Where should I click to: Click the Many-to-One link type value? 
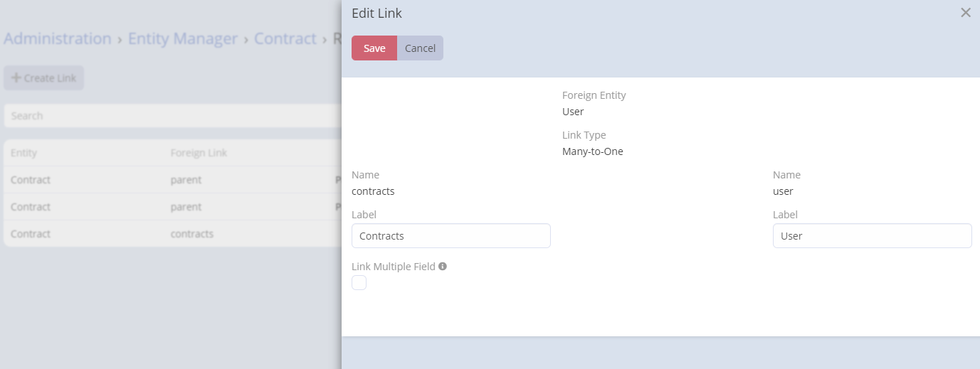pyautogui.click(x=592, y=151)
